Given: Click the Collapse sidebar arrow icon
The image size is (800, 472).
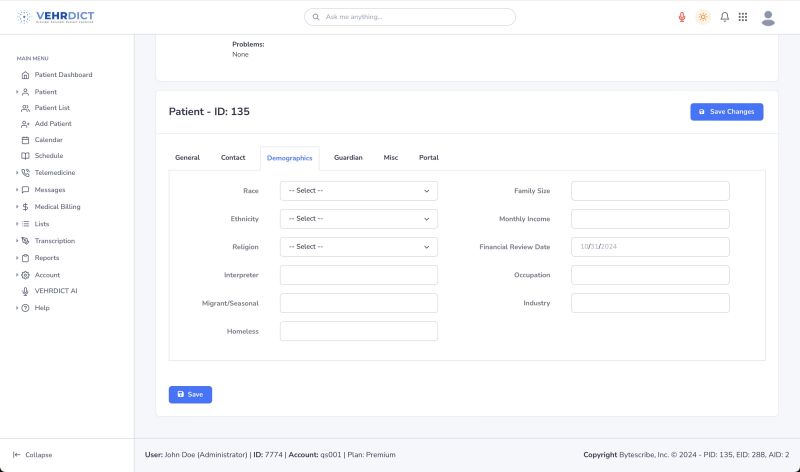Looking at the screenshot, I should point(16,455).
